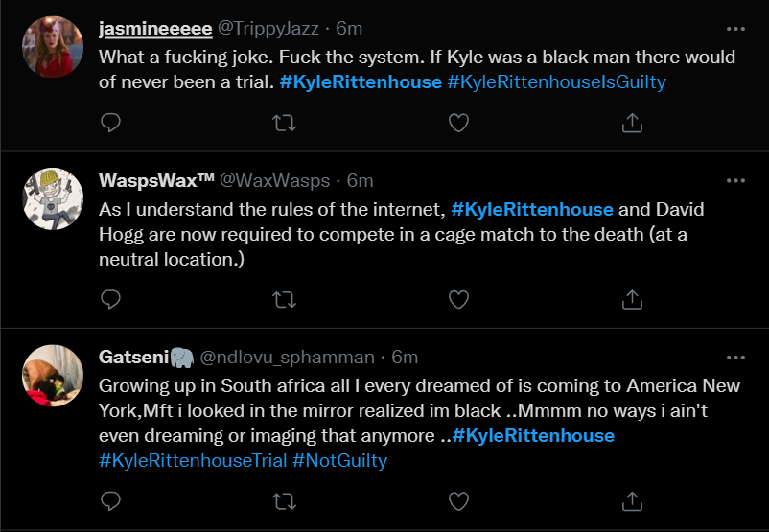Retweet Gatseni's tweet
This screenshot has width=769, height=532.
[x=284, y=500]
